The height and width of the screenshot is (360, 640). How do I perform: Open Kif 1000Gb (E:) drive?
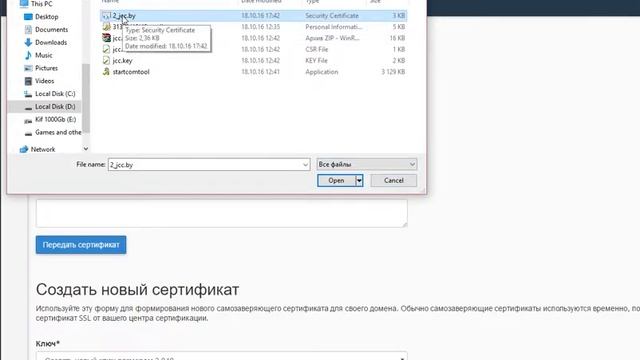click(56, 120)
